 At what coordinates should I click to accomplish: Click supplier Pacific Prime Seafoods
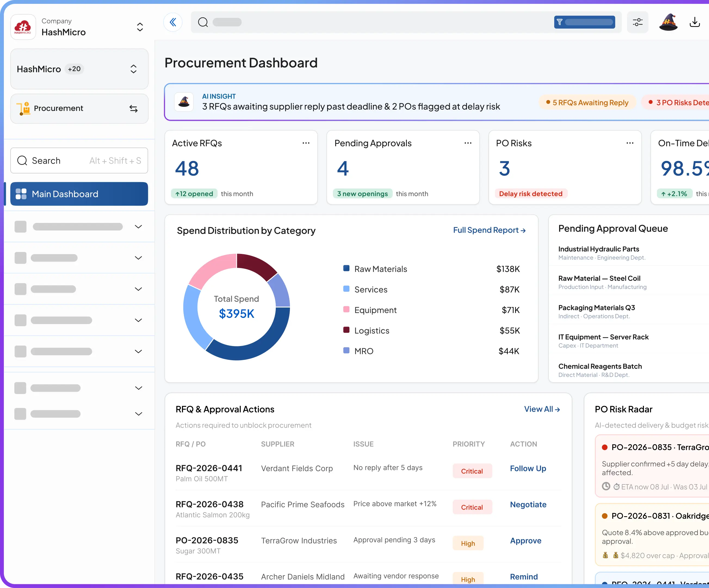[302, 505]
